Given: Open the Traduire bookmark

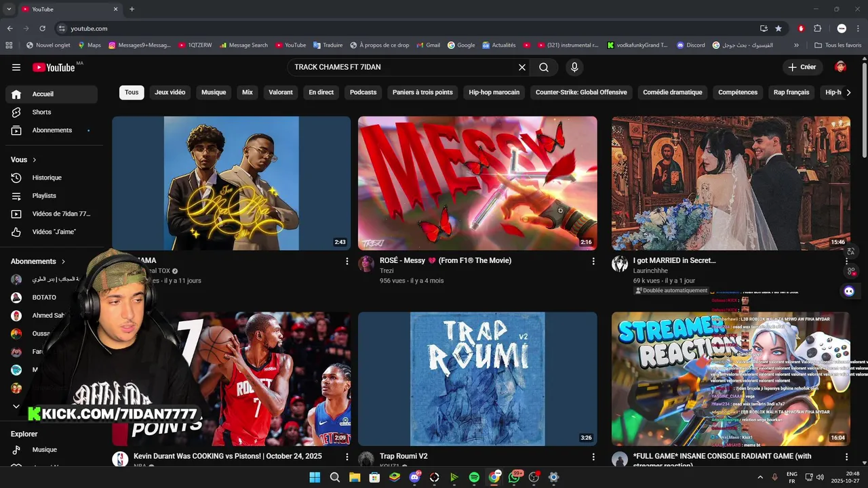Looking at the screenshot, I should (x=328, y=45).
